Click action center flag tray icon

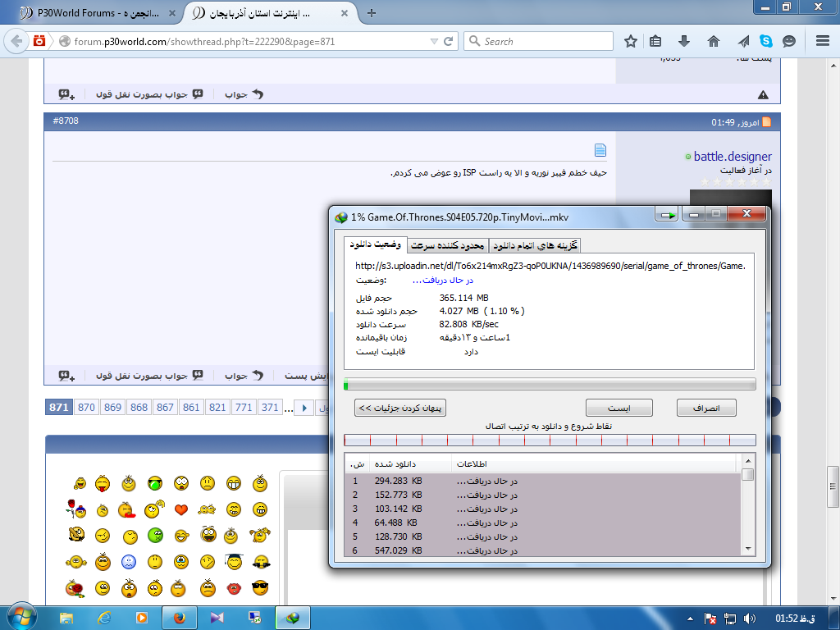coord(710,619)
